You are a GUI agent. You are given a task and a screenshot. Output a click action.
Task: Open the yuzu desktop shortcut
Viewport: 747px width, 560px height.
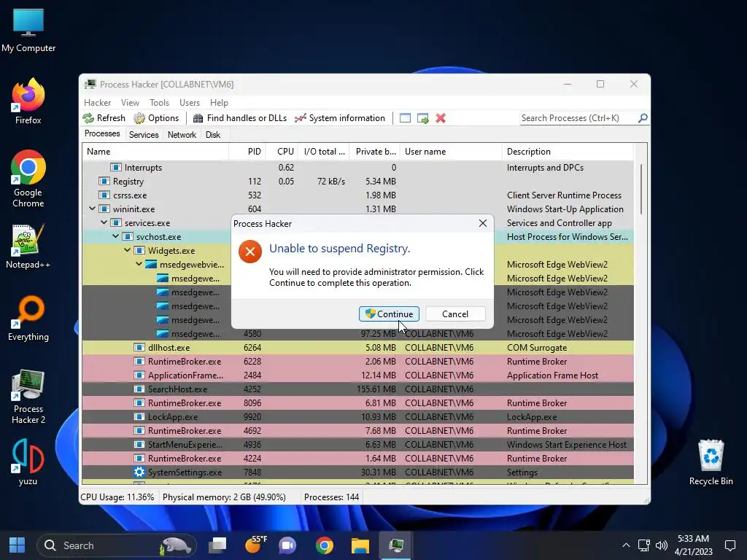click(x=28, y=462)
